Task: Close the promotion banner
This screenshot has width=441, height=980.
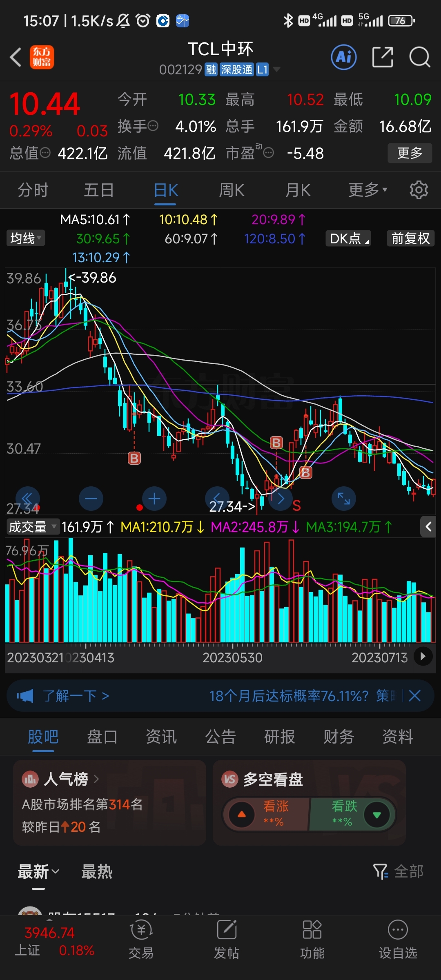Action: coord(414,696)
